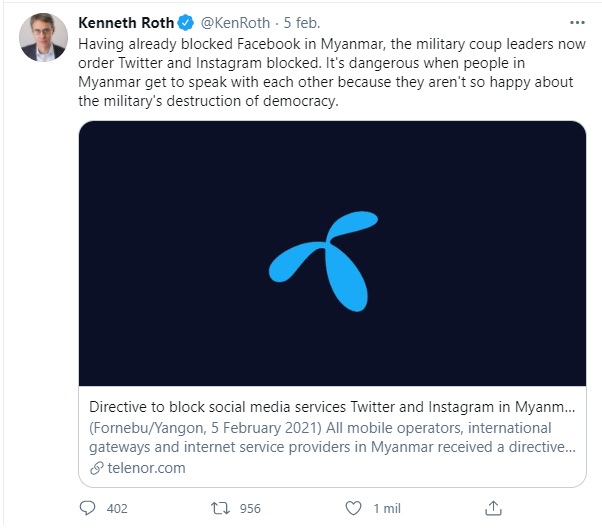Click the Fornebu/Yangon card description text
Viewport: 602px width, 530px height.
point(330,437)
